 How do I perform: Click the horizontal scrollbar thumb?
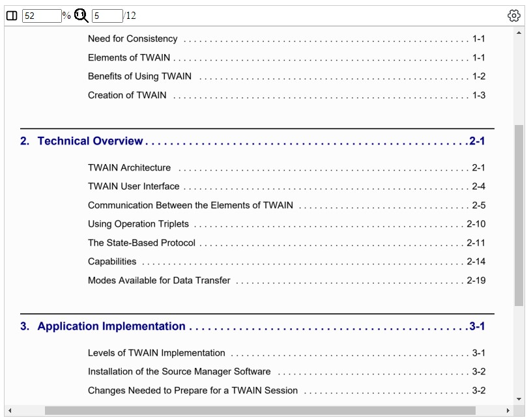tap(260, 411)
